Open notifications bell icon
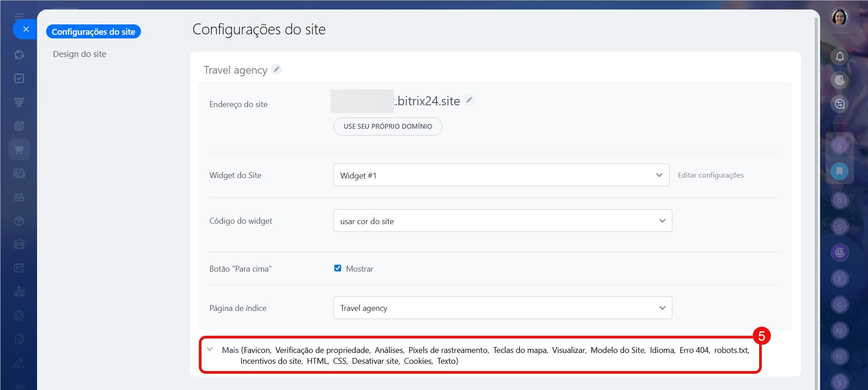The width and height of the screenshot is (868, 390). click(840, 56)
